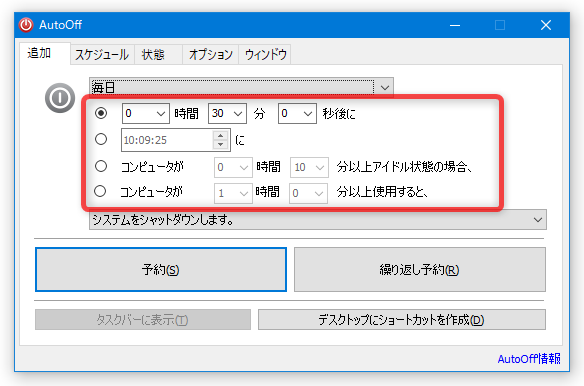The width and height of the screenshot is (584, 386).
Task: Click the 繰り返し予約(R) button
Action: [420, 269]
